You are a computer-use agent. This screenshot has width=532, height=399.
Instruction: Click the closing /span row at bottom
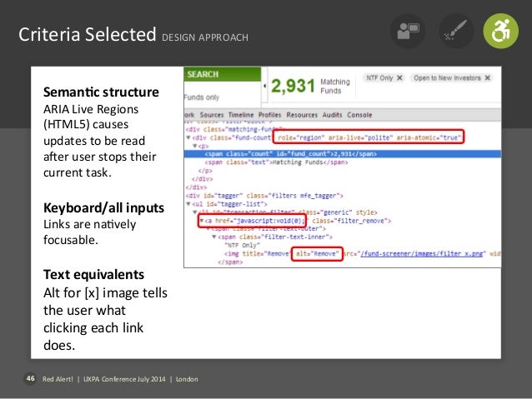(x=230, y=262)
